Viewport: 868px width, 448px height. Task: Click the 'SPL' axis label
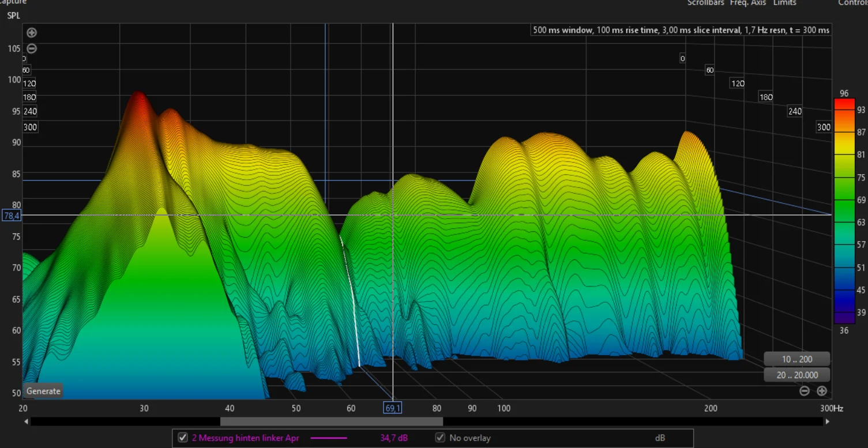[x=13, y=16]
